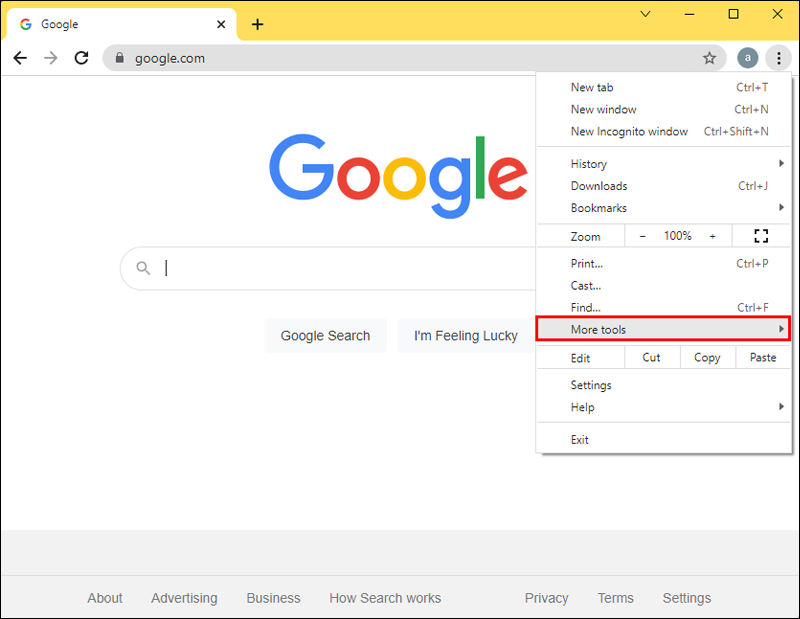
Task: Click Paste in the Edit row
Action: [763, 358]
